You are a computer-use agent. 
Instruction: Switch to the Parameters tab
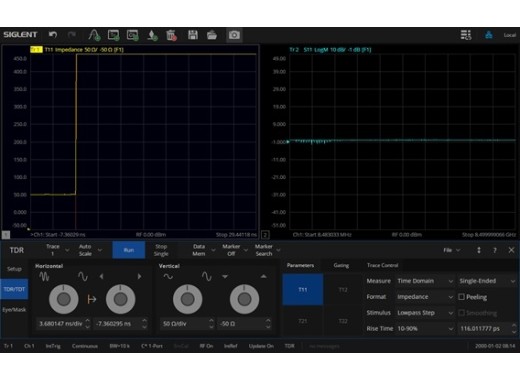300,265
